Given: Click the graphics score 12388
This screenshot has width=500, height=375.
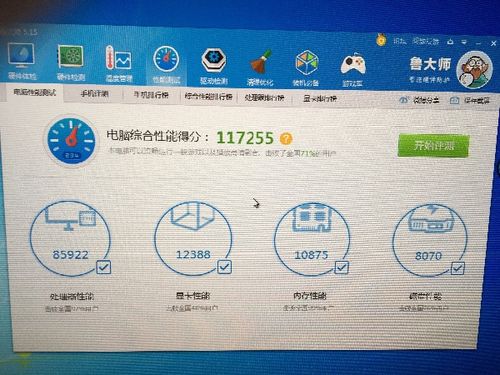Looking at the screenshot, I should [193, 255].
